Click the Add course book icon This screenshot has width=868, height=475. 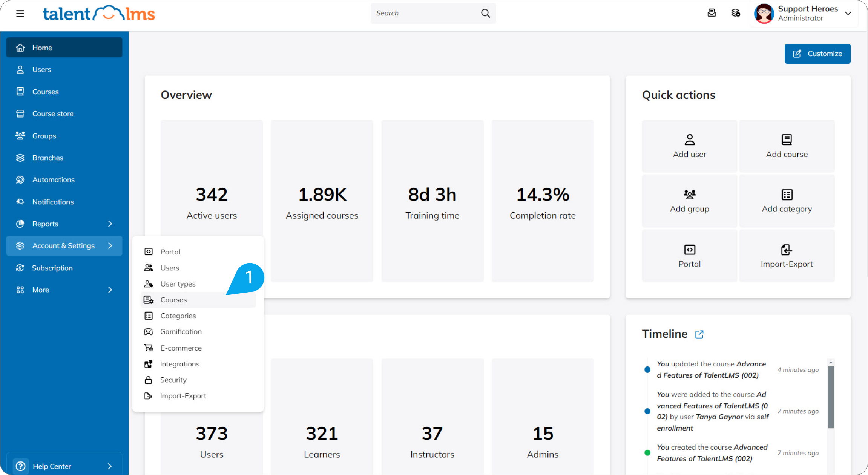click(787, 139)
